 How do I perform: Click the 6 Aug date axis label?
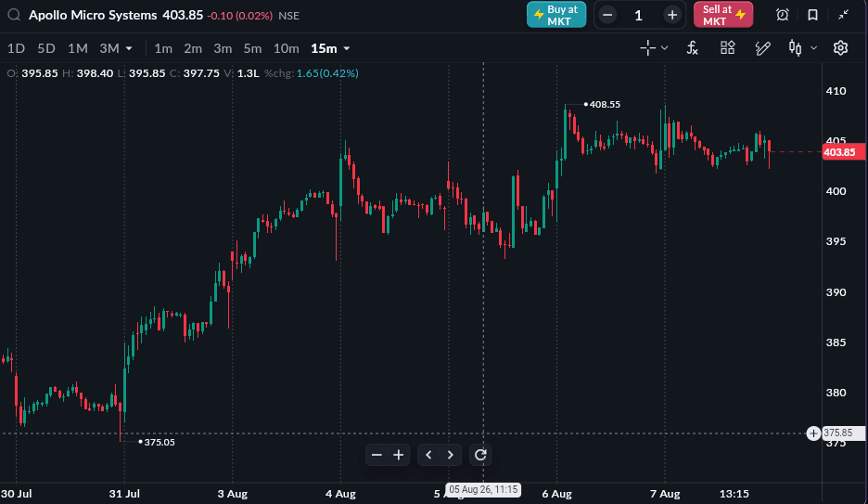[x=557, y=494]
